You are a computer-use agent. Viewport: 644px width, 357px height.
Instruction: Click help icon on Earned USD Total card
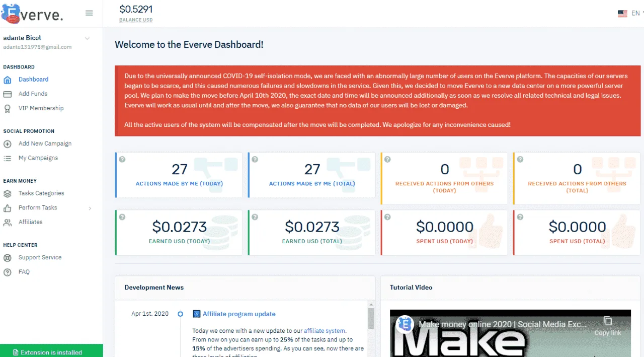[x=255, y=217]
